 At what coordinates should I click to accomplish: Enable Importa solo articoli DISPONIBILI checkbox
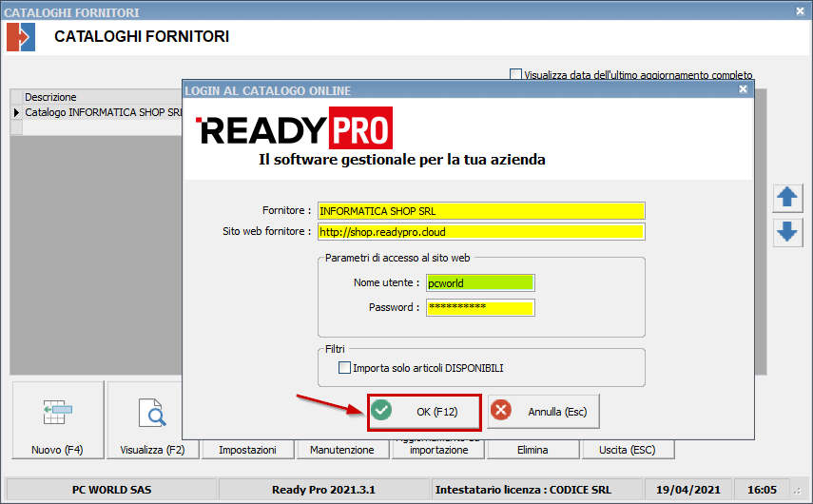click(x=344, y=368)
